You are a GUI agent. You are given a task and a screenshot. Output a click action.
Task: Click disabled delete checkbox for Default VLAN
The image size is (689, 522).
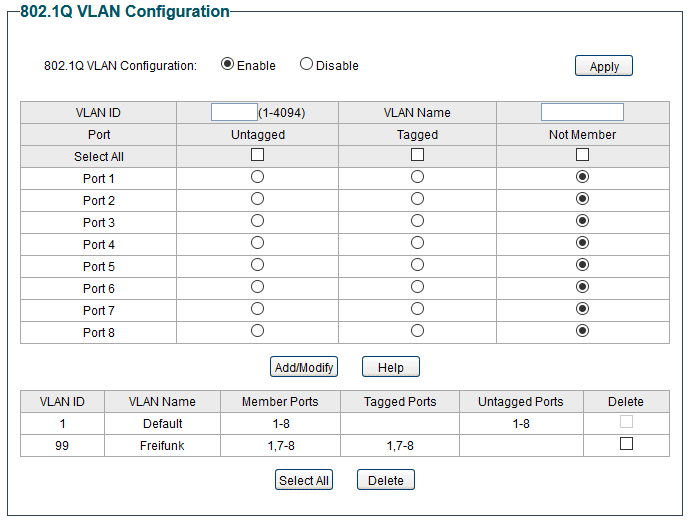click(x=626, y=422)
